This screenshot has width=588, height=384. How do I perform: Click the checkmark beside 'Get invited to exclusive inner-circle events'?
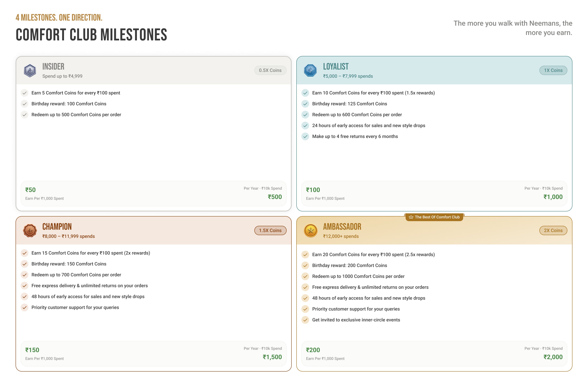[305, 320]
